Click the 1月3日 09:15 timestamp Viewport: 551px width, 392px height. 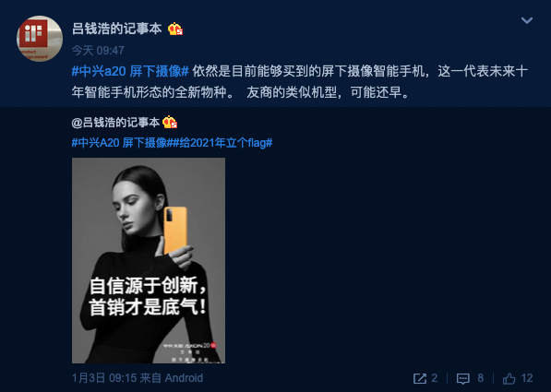pyautogui.click(x=104, y=378)
